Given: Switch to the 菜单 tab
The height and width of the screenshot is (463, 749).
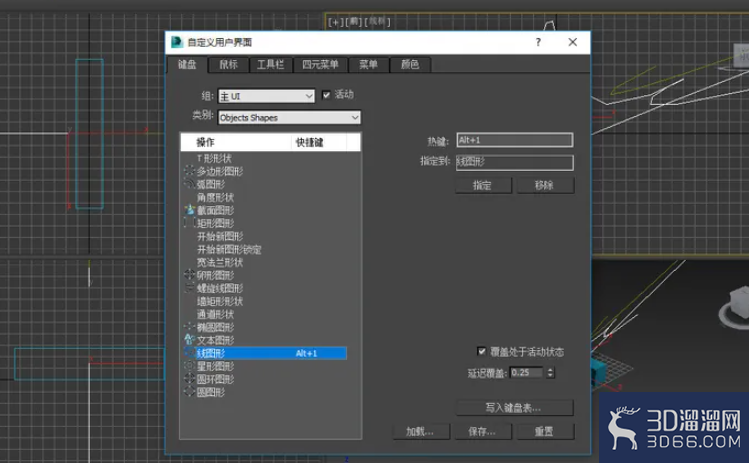Looking at the screenshot, I should [368, 65].
